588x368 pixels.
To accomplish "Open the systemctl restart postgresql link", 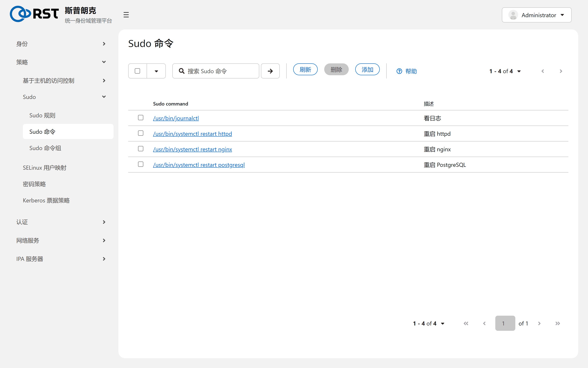I will 199,165.
